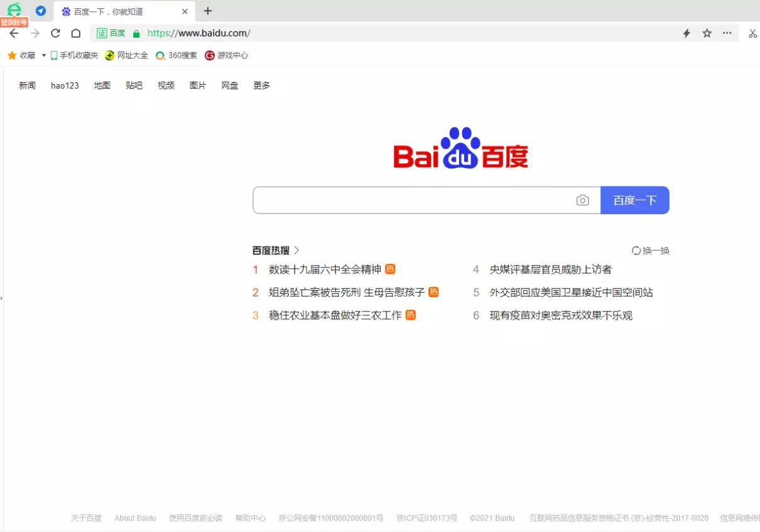Open the browser home page
The width and height of the screenshot is (760, 532).
[75, 33]
